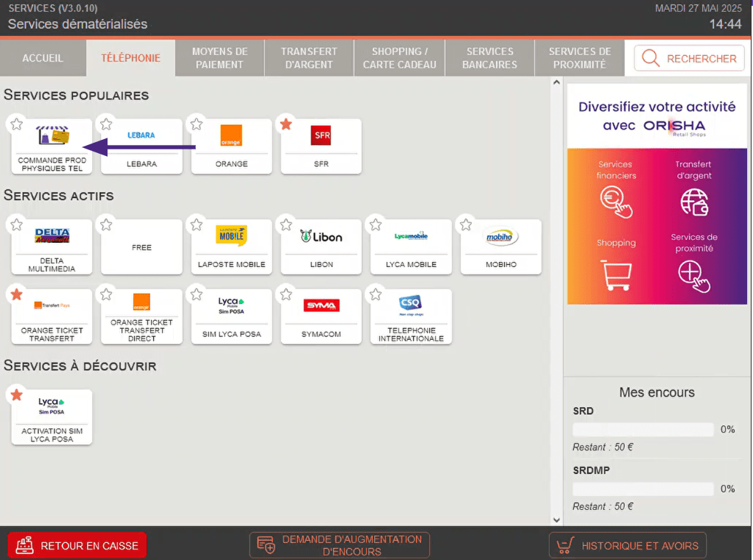Viewport: 753px width, 560px height.
Task: Toggle favorite star on Libon tile
Action: (x=286, y=224)
